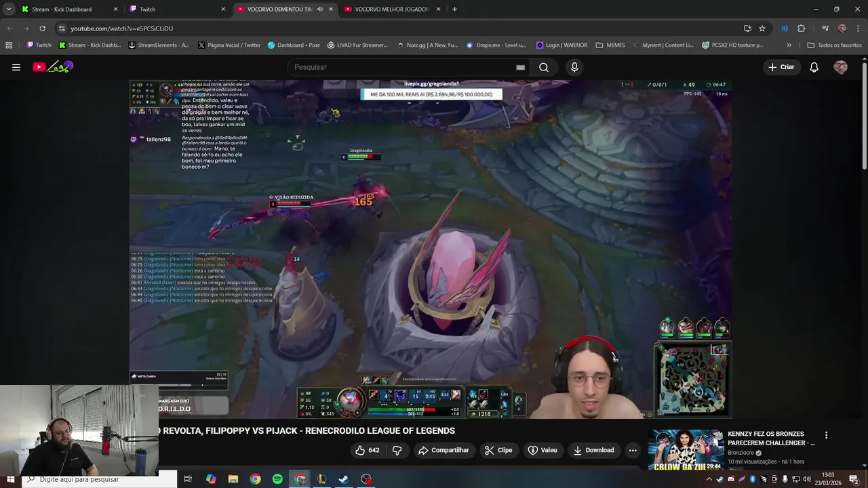Open the Twitch bookmark

pyautogui.click(x=39, y=45)
